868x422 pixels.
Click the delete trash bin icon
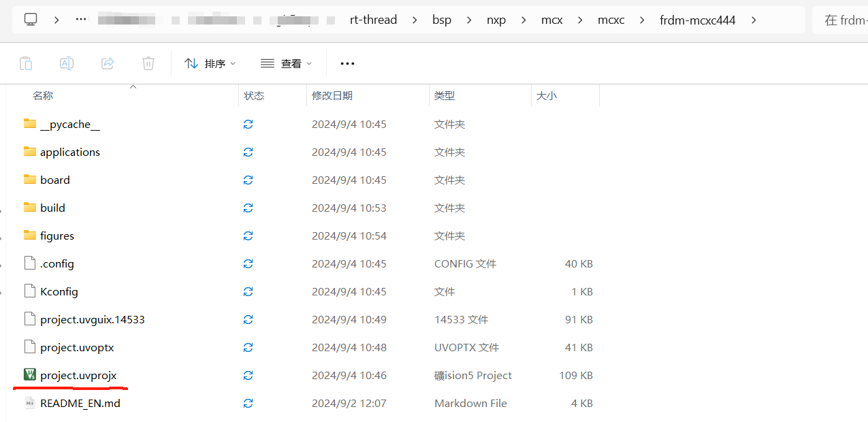(x=148, y=63)
